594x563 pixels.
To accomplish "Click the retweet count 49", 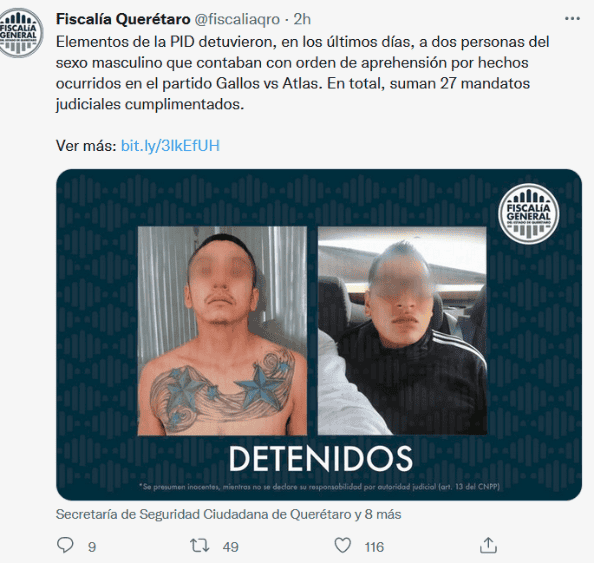I will tap(231, 547).
